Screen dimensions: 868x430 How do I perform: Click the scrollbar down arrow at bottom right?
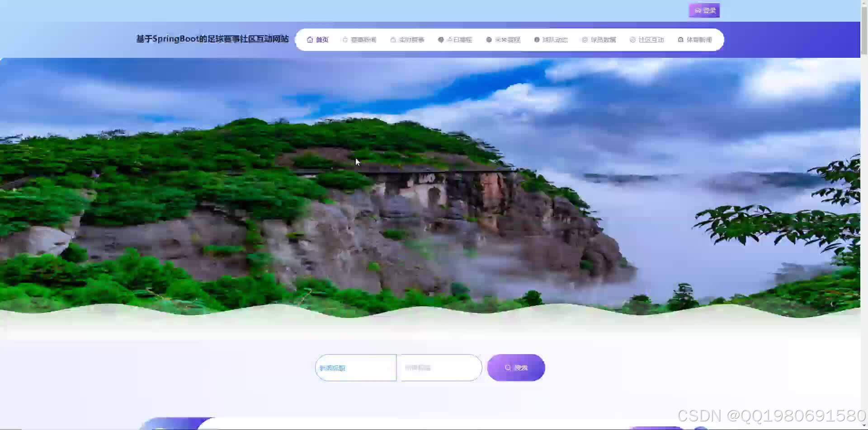(864, 425)
